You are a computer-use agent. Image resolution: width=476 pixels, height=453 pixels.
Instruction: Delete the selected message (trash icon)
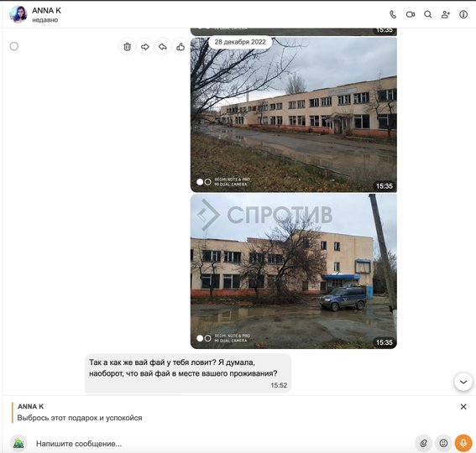tap(128, 47)
